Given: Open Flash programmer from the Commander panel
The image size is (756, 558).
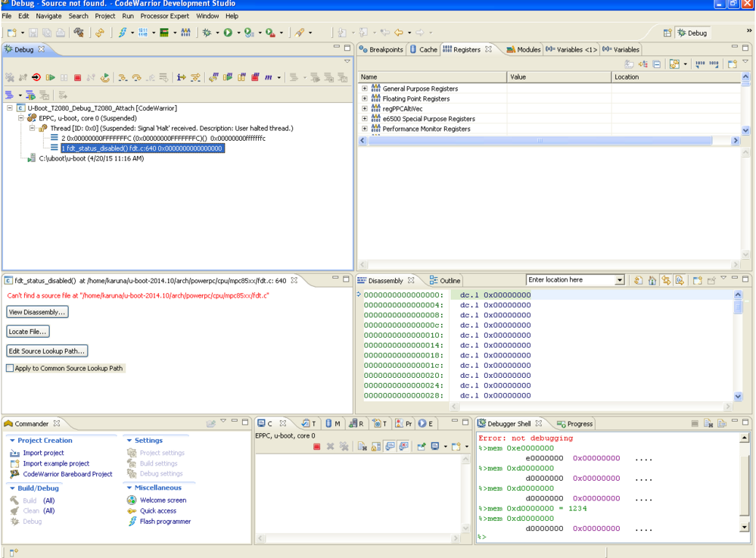Looking at the screenshot, I should point(165,522).
